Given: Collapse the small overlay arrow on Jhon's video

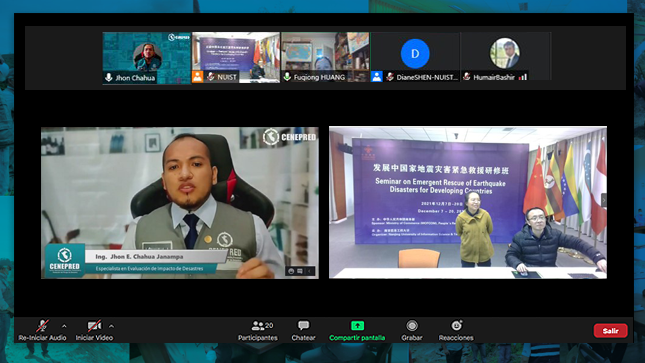Looking at the screenshot, I should click(x=310, y=271).
